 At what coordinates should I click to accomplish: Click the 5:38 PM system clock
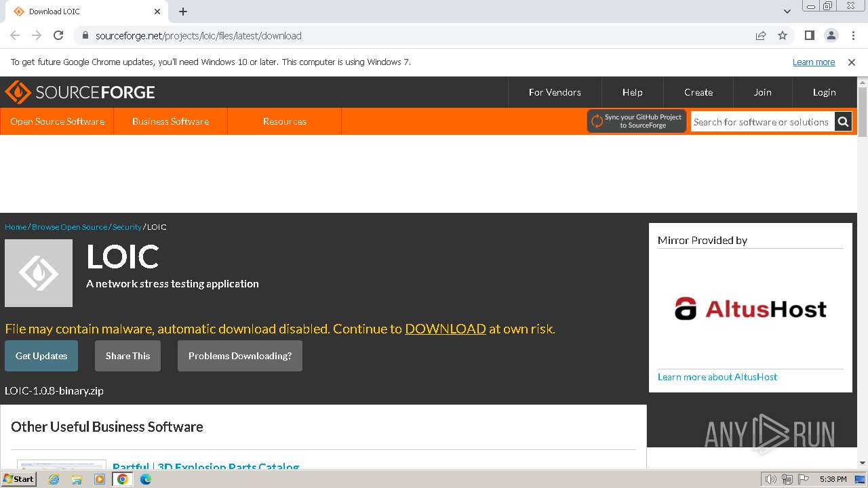(x=833, y=479)
